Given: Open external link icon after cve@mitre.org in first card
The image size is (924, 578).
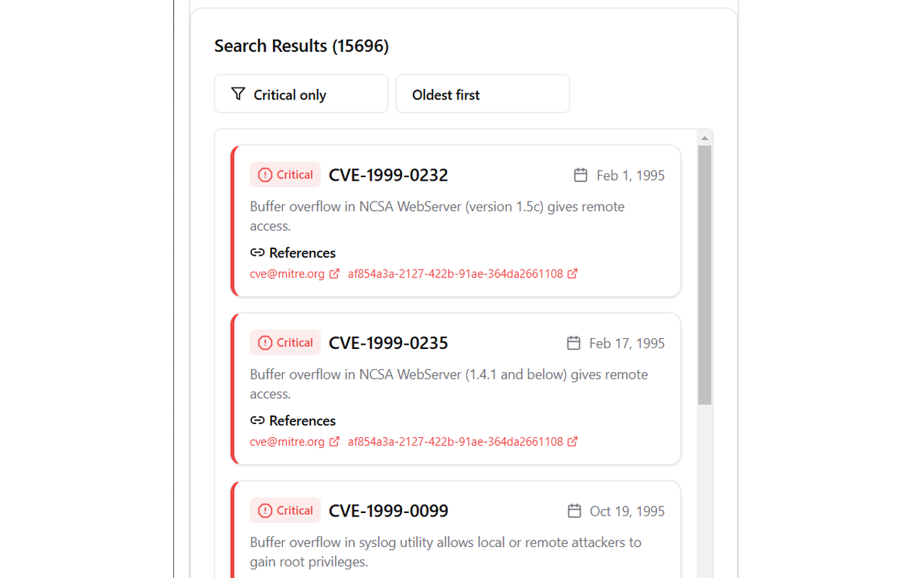Looking at the screenshot, I should click(334, 274).
